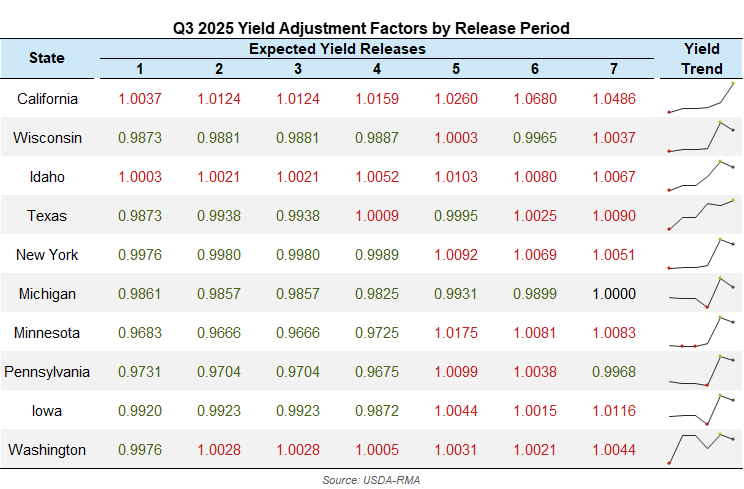Select the Washington yield trend sparkline
The image size is (744, 489).
[x=701, y=449]
